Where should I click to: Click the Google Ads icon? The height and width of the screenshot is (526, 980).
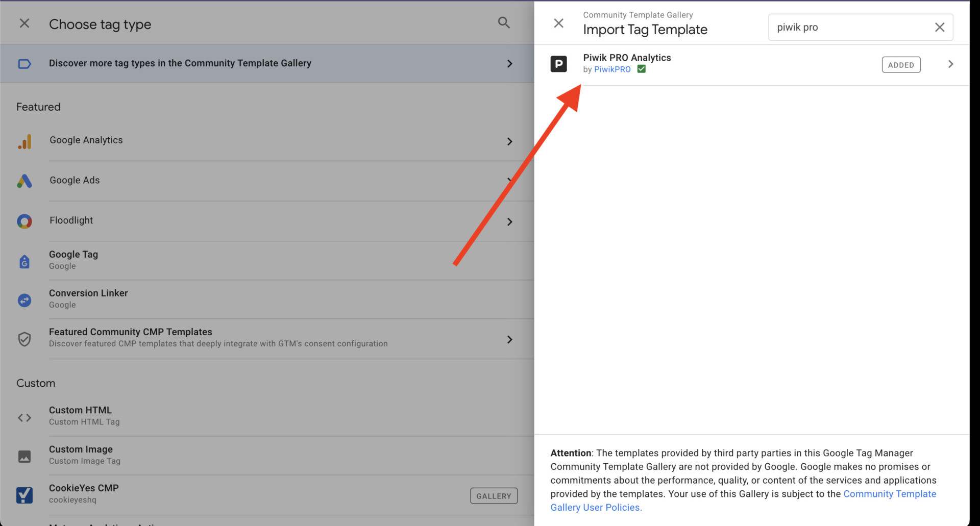point(24,181)
